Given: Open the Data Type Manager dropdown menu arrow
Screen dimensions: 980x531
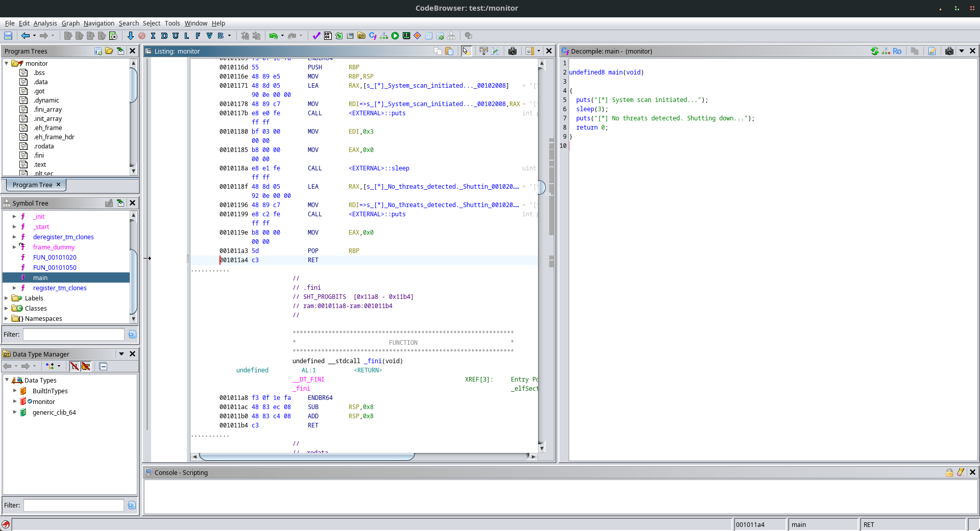Looking at the screenshot, I should (x=121, y=354).
